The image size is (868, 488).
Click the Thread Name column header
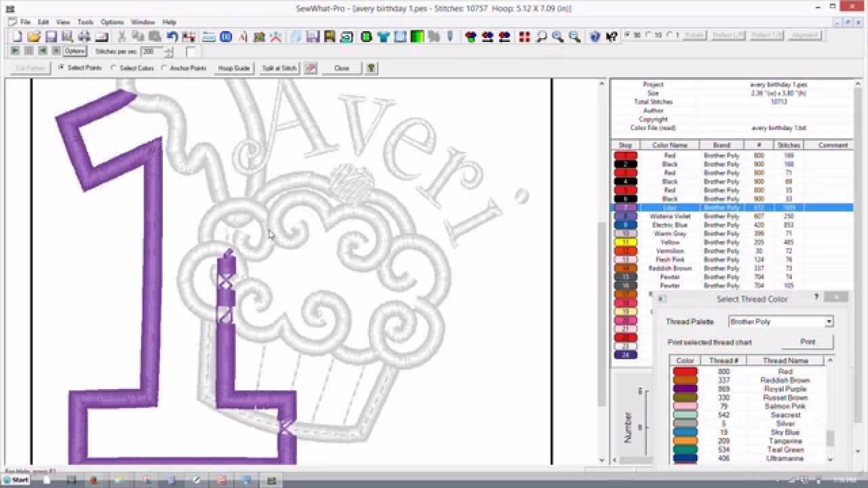[785, 361]
